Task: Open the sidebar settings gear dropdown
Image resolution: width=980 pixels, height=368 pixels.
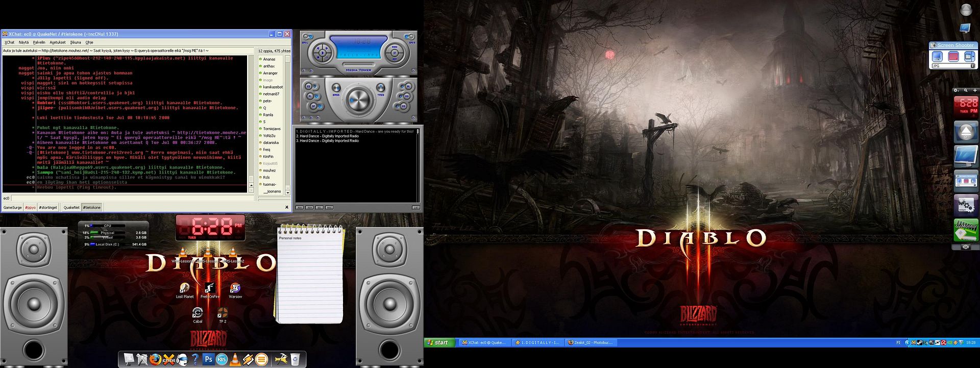Action: coord(957,90)
